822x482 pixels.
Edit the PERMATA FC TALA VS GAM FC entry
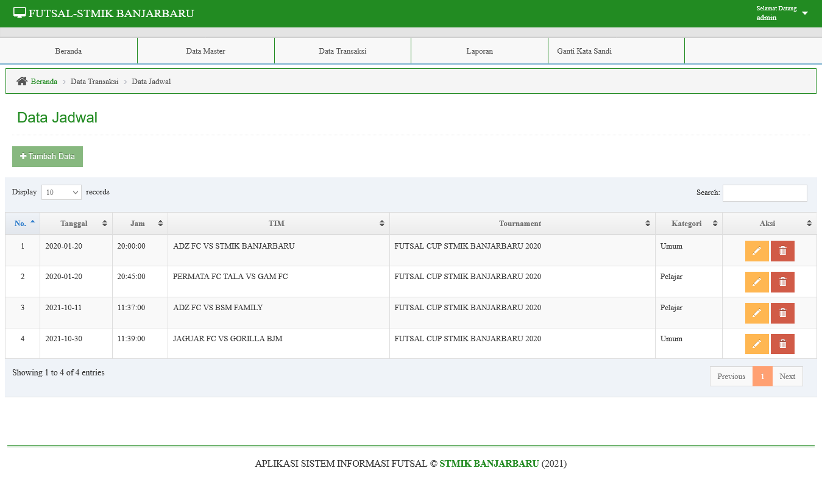(x=756, y=282)
